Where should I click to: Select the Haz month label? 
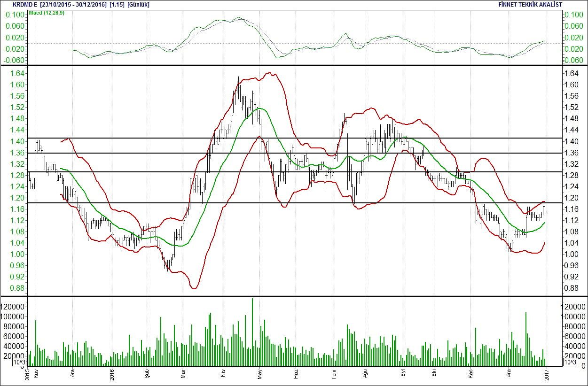(296, 375)
